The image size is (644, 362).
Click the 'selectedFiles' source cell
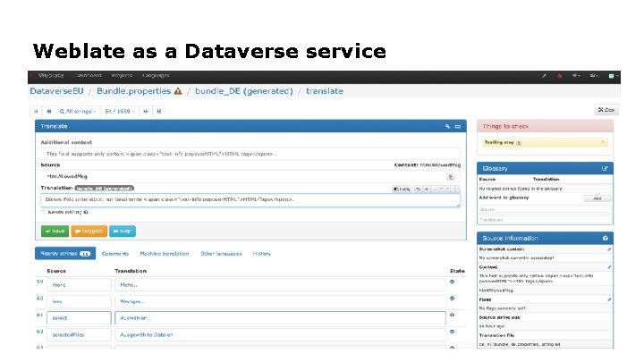pyautogui.click(x=79, y=335)
